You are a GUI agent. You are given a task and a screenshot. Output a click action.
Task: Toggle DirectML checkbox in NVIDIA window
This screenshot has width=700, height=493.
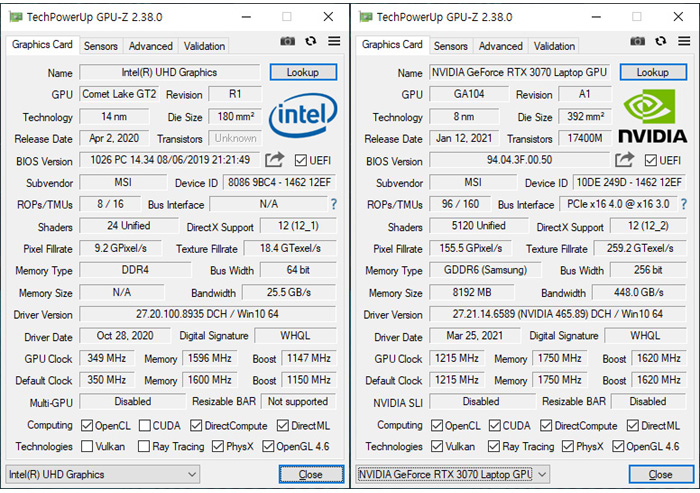click(x=633, y=426)
